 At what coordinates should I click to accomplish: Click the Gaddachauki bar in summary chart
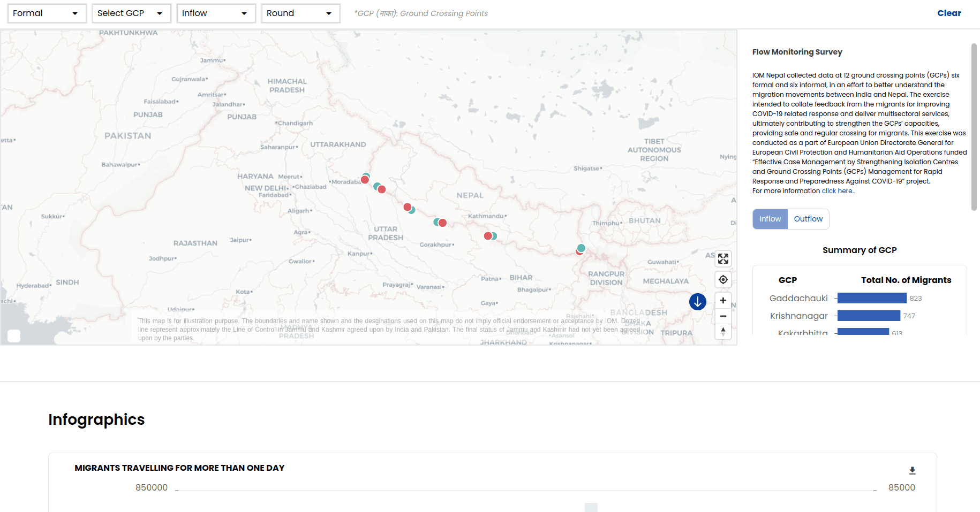tap(871, 298)
